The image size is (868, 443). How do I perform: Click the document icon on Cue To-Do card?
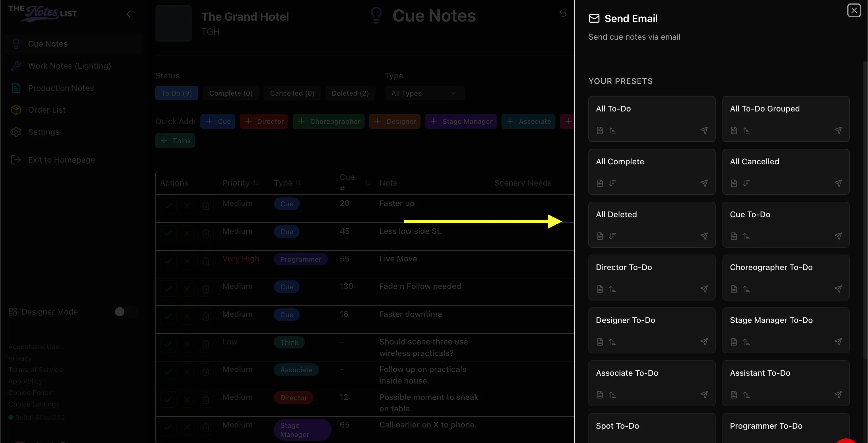[734, 236]
